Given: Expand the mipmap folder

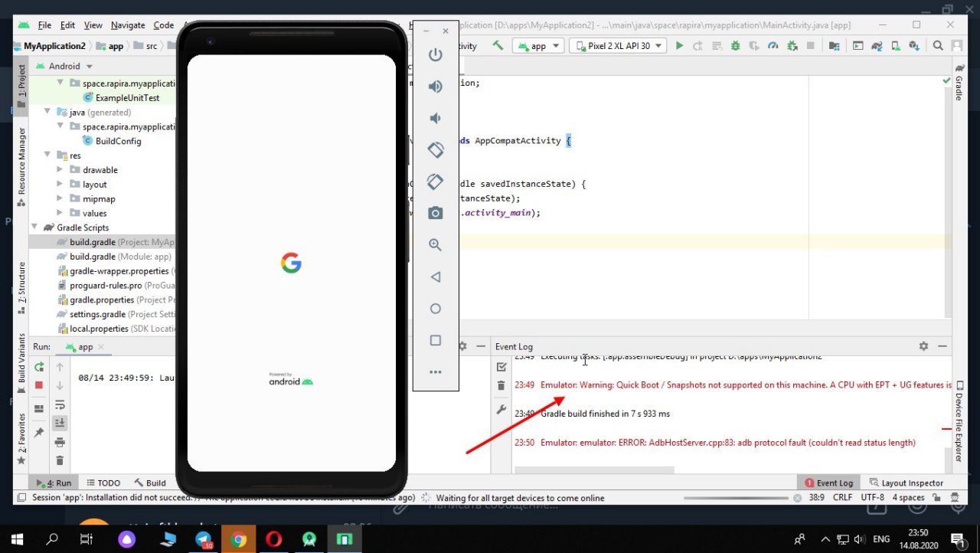Looking at the screenshot, I should [60, 198].
